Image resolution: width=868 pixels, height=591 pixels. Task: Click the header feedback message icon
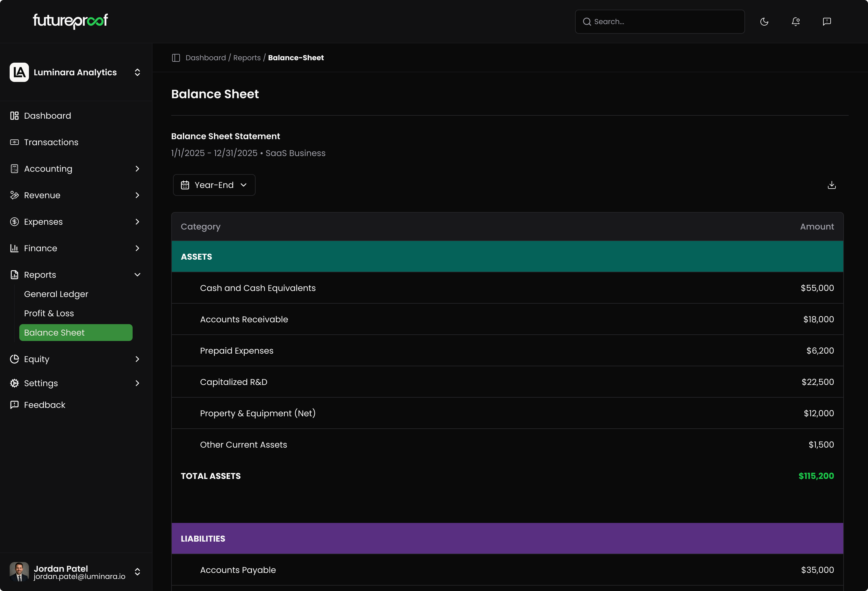click(x=826, y=22)
